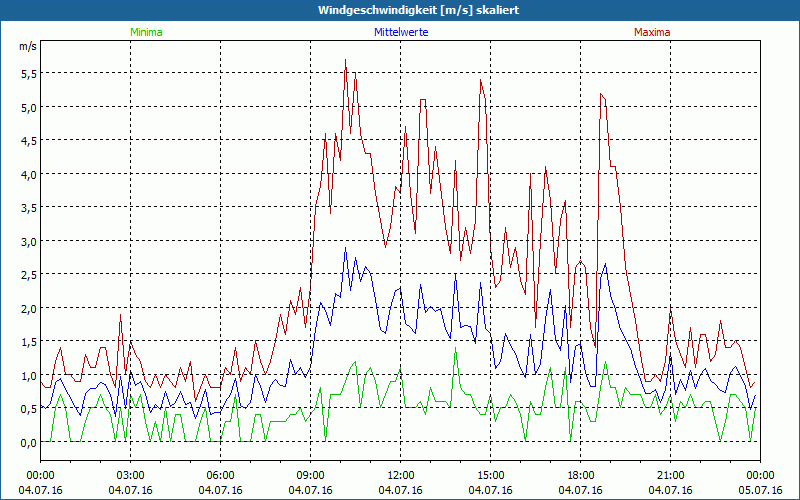The image size is (800, 500).
Task: Click the 4,0 y-axis value
Action: [29, 174]
